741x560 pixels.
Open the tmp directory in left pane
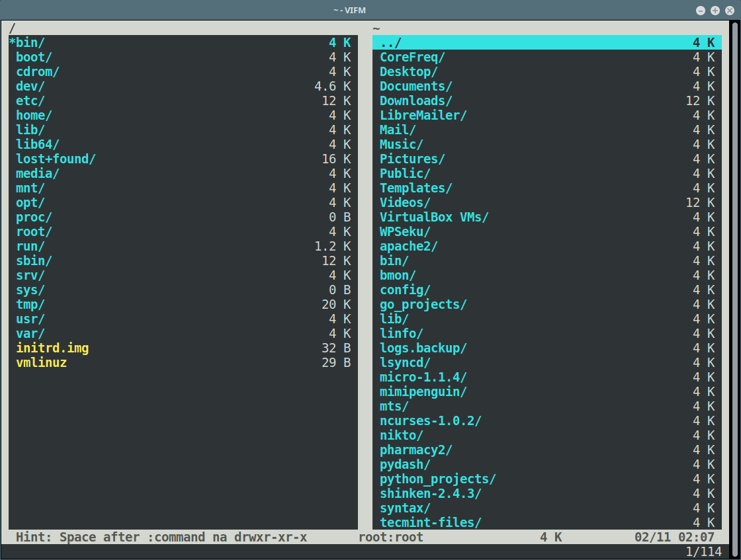(30, 304)
